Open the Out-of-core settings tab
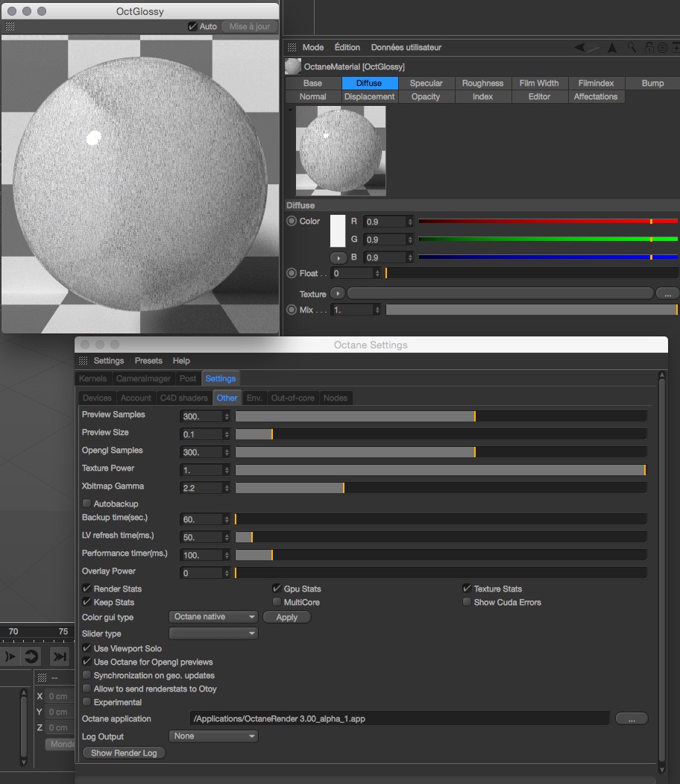680x784 pixels. [293, 398]
